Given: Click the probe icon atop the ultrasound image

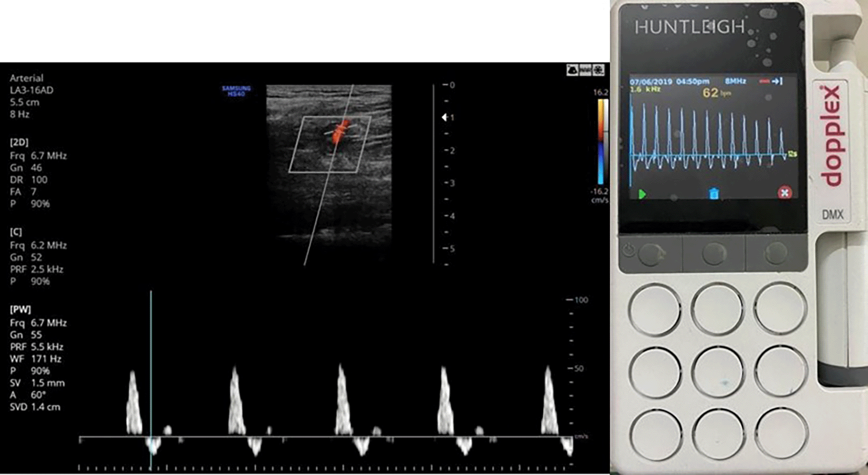Looking at the screenshot, I should [x=572, y=70].
